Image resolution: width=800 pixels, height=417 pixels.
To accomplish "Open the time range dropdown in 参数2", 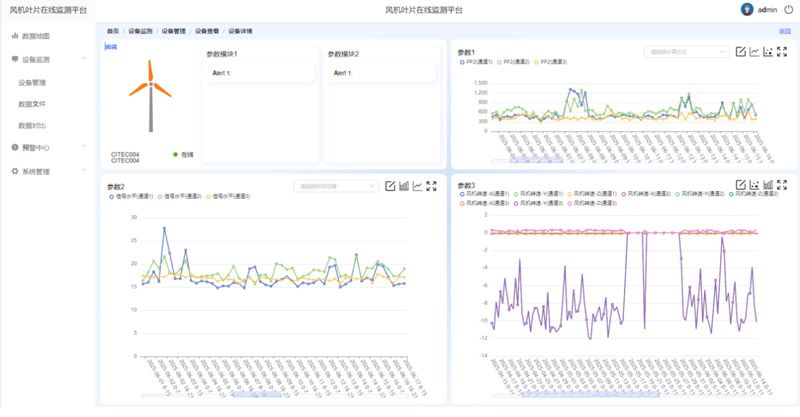I will click(335, 186).
